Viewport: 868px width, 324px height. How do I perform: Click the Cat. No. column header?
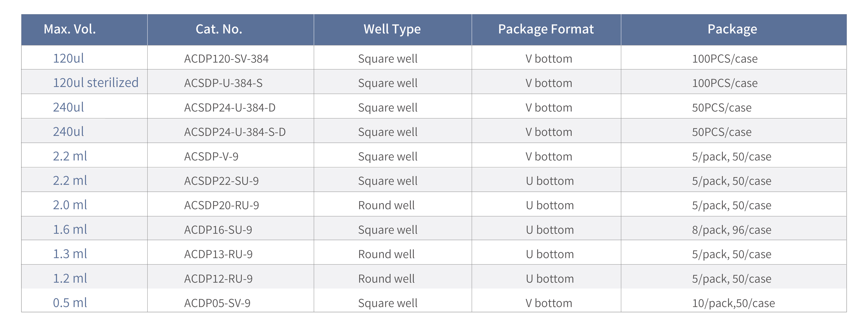click(x=219, y=29)
